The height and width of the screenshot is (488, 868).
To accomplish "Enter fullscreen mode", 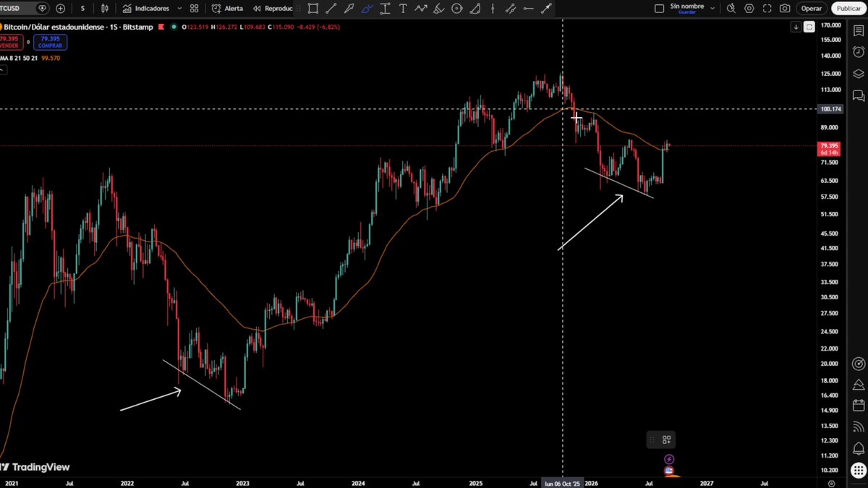I will [x=767, y=9].
